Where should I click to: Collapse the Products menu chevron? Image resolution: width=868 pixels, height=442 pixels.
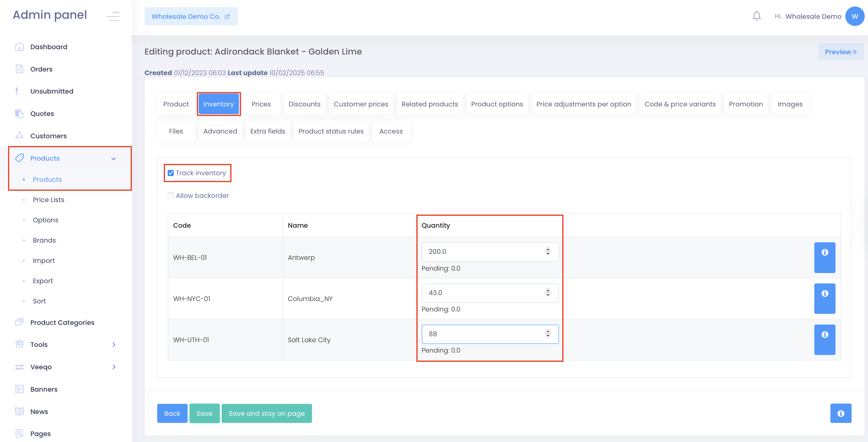point(114,158)
